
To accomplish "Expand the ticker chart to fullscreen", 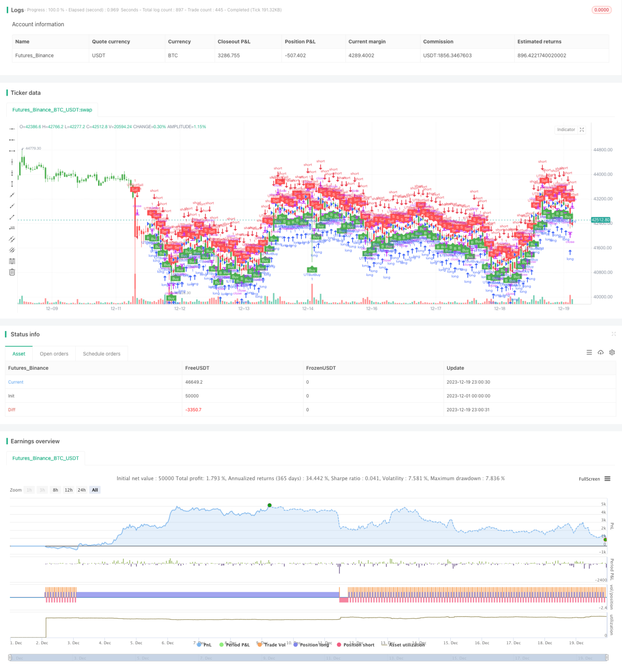I will (582, 130).
